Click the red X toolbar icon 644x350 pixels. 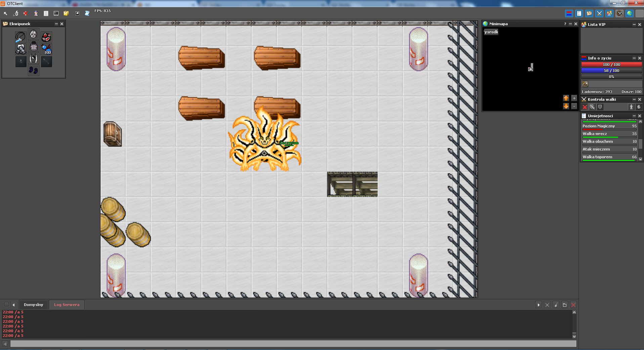pyautogui.click(x=26, y=13)
